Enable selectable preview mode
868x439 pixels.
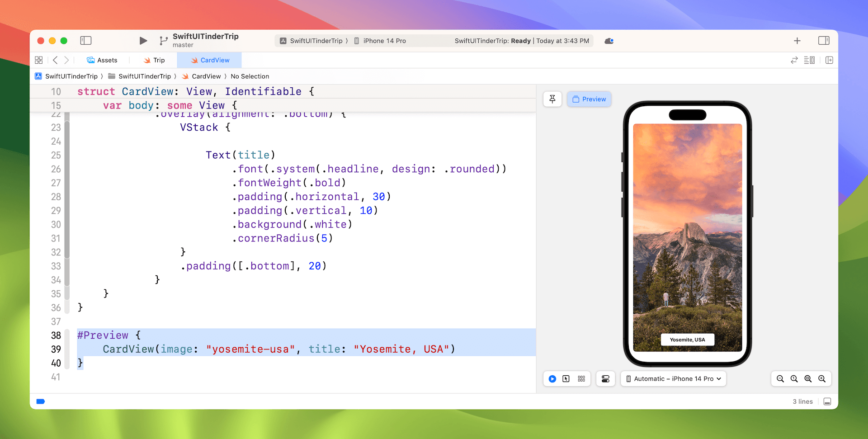pyautogui.click(x=566, y=379)
